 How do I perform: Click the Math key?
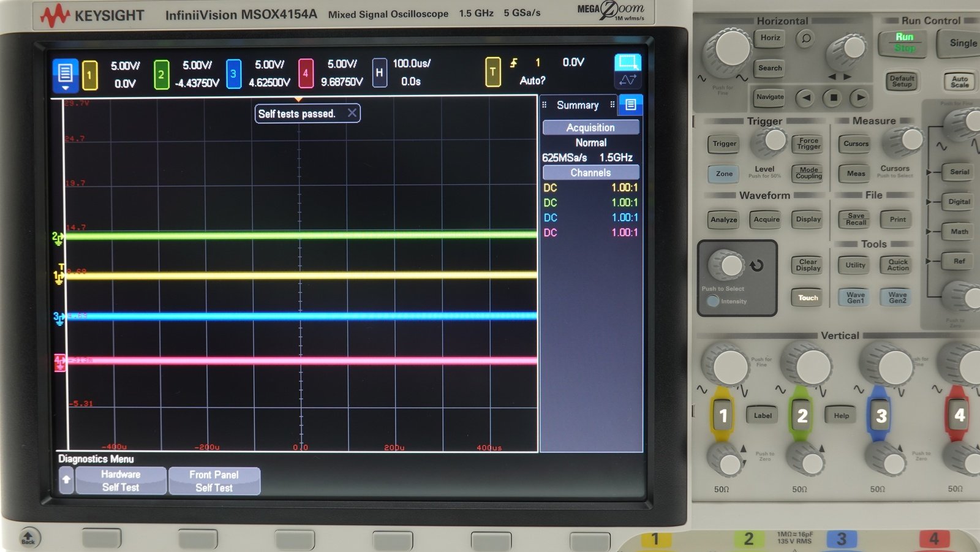(x=959, y=232)
